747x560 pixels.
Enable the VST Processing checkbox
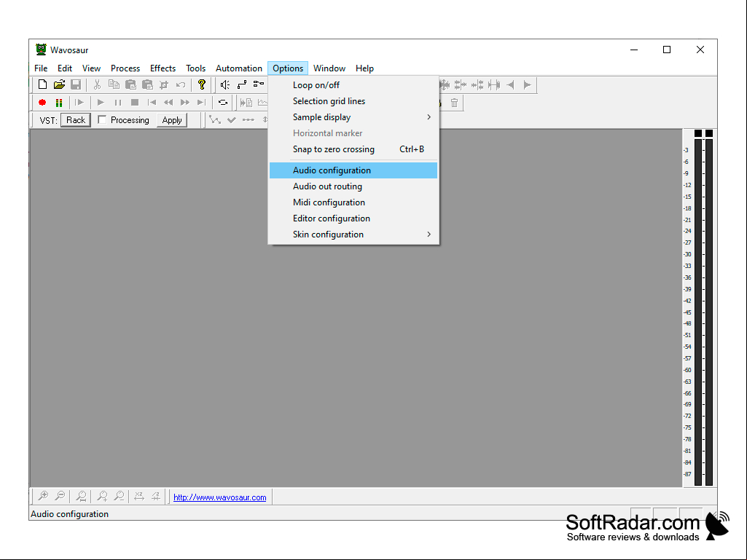pyautogui.click(x=102, y=120)
